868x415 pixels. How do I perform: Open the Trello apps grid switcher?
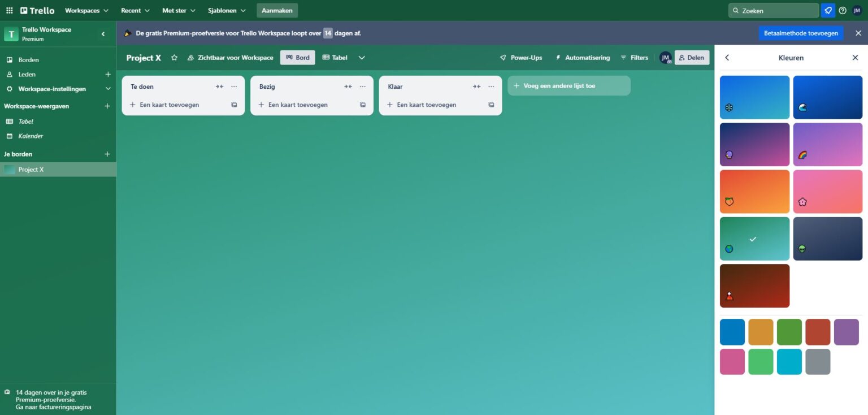[x=8, y=10]
